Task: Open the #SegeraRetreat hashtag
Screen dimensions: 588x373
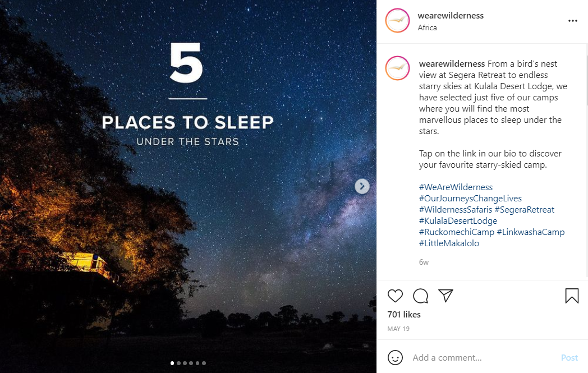Action: coord(525,209)
